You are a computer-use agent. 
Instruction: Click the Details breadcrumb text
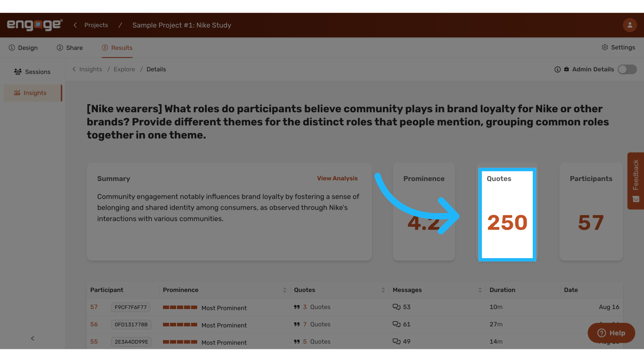click(x=156, y=69)
